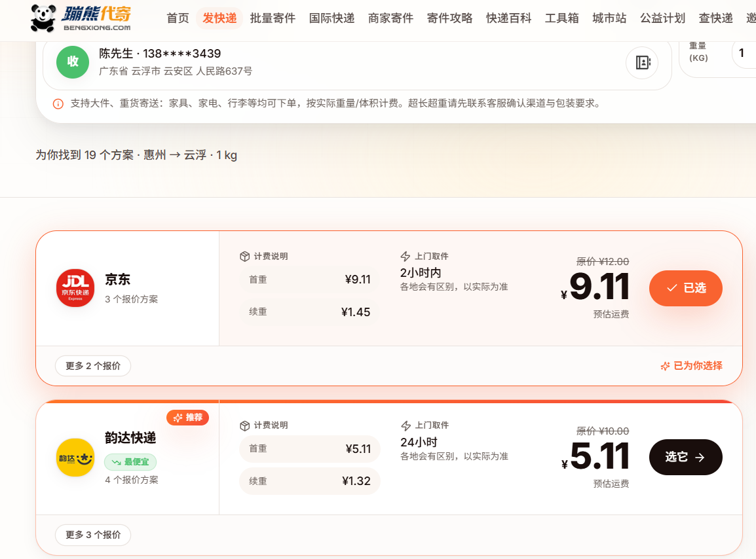Click recipient 陈先生 name and phone
Viewport: 756px width, 559px height.
pyautogui.click(x=160, y=54)
